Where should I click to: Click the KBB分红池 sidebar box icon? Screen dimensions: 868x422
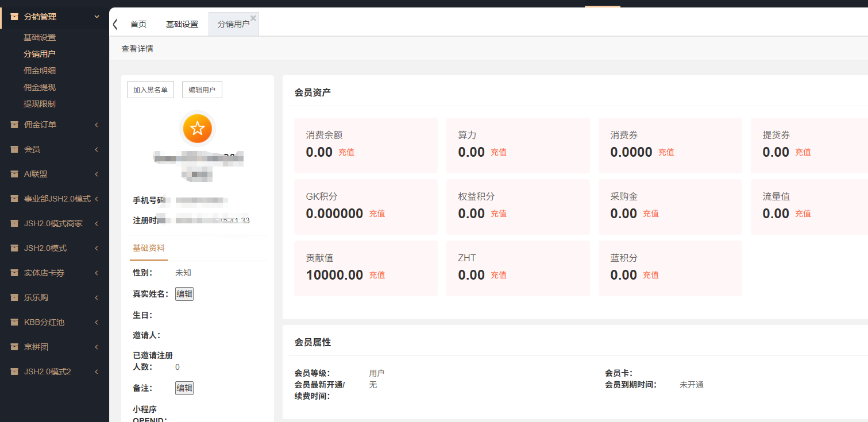(14, 322)
